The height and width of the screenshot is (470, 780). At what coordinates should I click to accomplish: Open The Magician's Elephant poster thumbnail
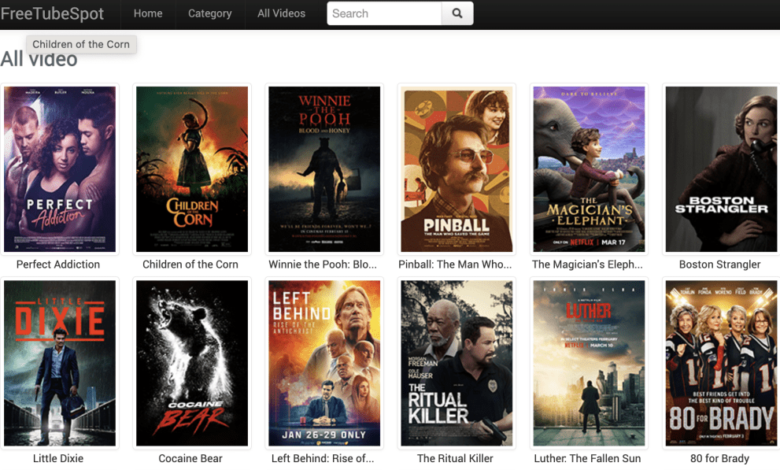click(x=589, y=169)
